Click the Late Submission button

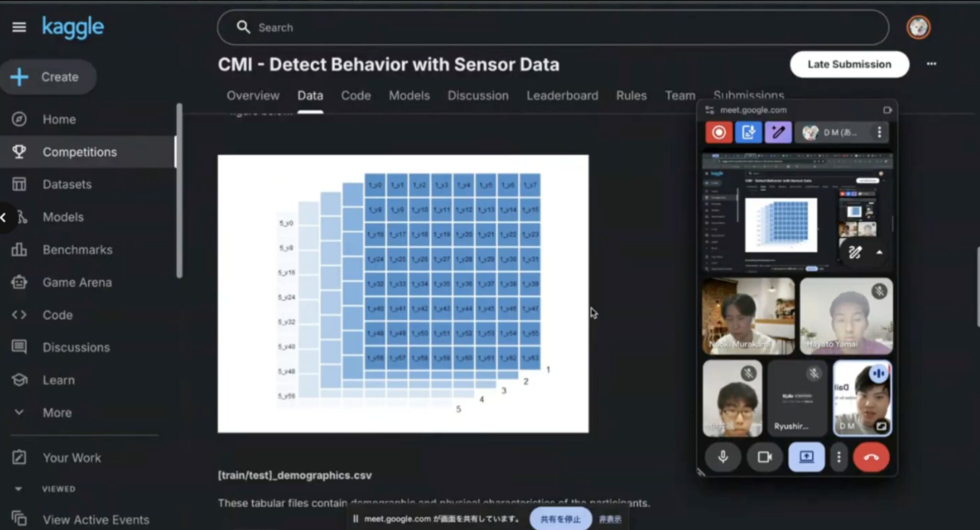point(849,65)
